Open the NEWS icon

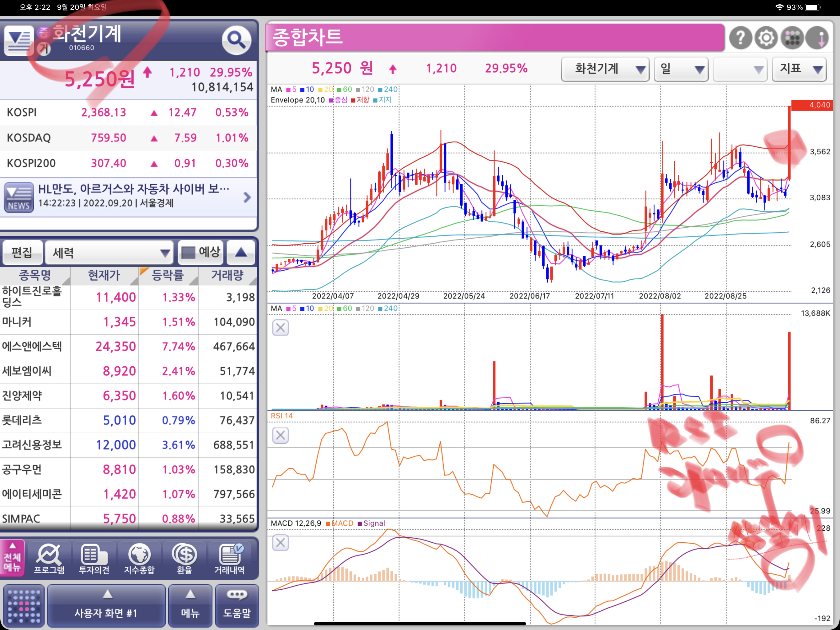[x=19, y=197]
